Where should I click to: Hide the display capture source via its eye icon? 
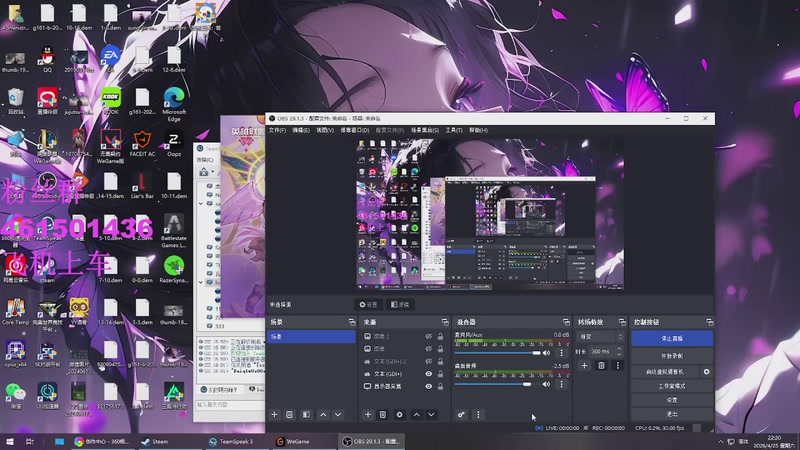point(429,386)
